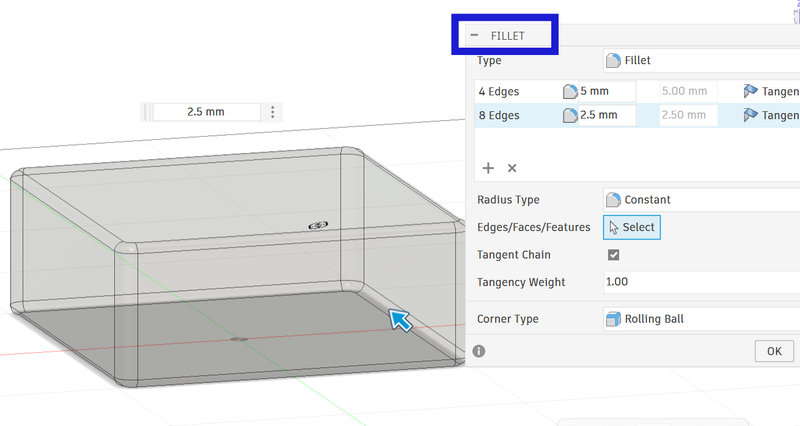Screen dimensions: 800x426
Task: Remove selection set with the X icon
Action: [x=512, y=168]
